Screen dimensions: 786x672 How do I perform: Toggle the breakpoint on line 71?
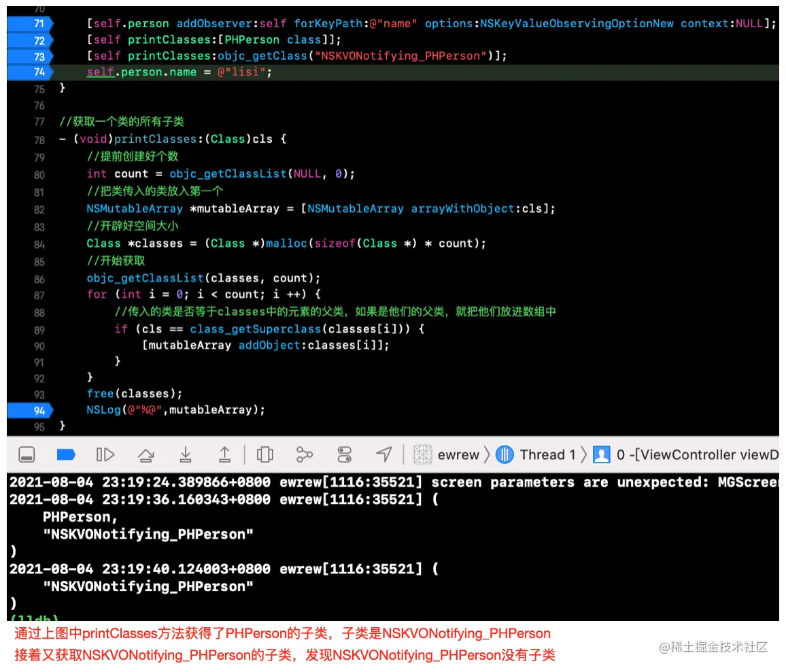[30, 24]
